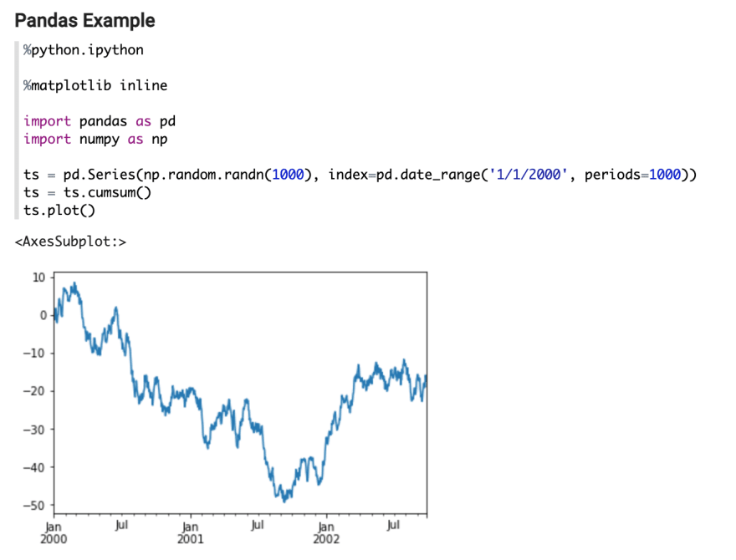Click the y-axis label '−30'
Screen dimensions: 736x560
pyautogui.click(x=35, y=430)
